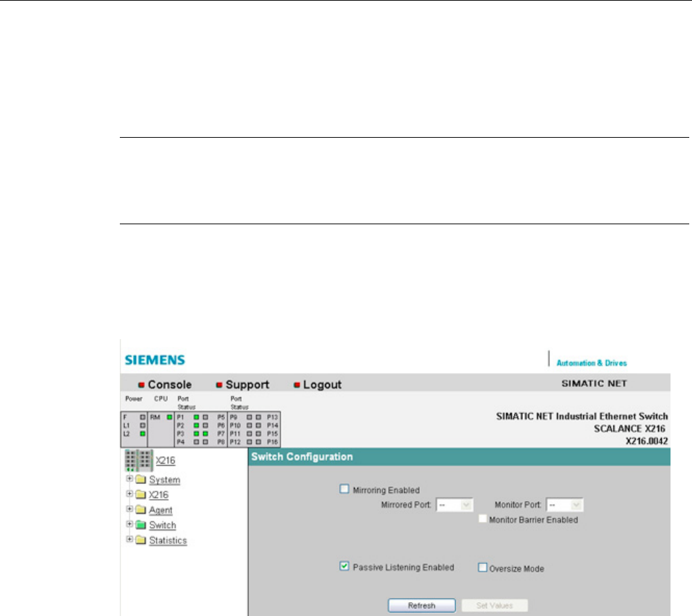Click the P10 port status LED
The height and width of the screenshot is (616, 692).
coord(249,426)
